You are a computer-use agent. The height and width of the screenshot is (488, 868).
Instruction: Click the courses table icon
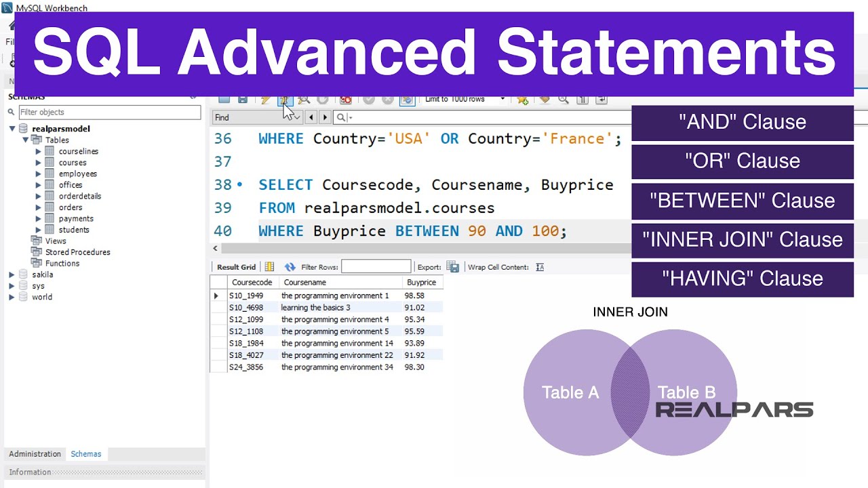pos(50,163)
